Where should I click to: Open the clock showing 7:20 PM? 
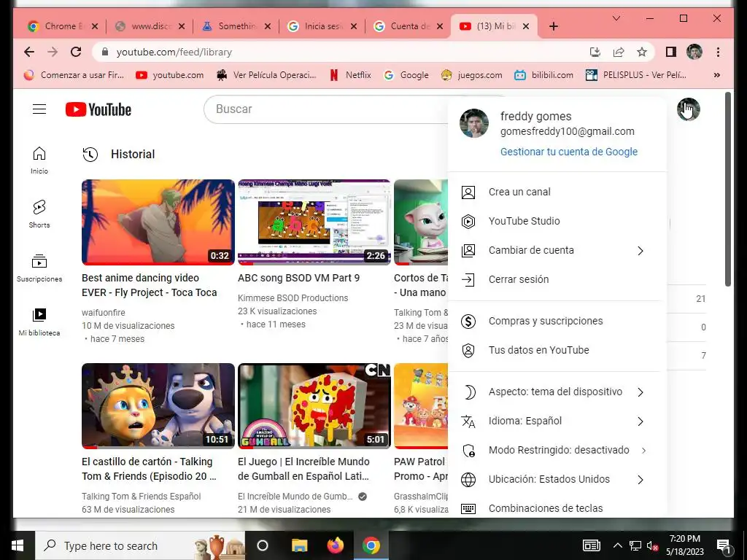684,545
